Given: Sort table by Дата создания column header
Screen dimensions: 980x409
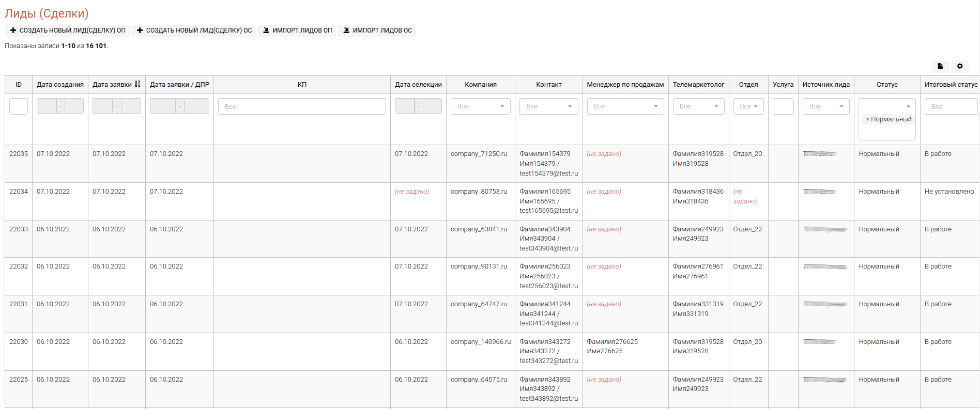Looking at the screenshot, I should (60, 85).
